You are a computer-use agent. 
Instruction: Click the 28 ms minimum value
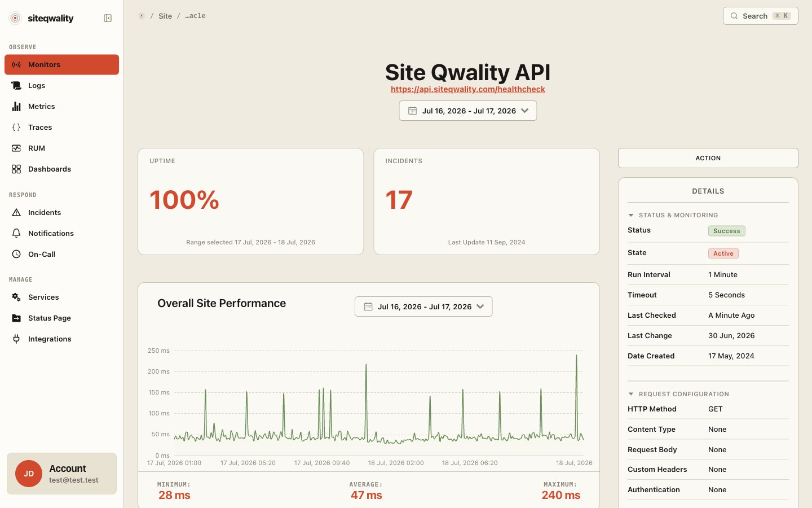pyautogui.click(x=174, y=495)
